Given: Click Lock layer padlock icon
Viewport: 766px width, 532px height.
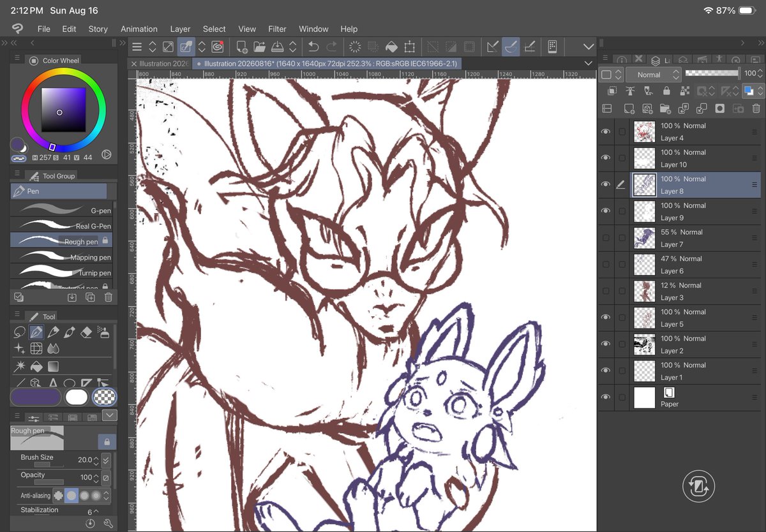Looking at the screenshot, I should (x=666, y=91).
